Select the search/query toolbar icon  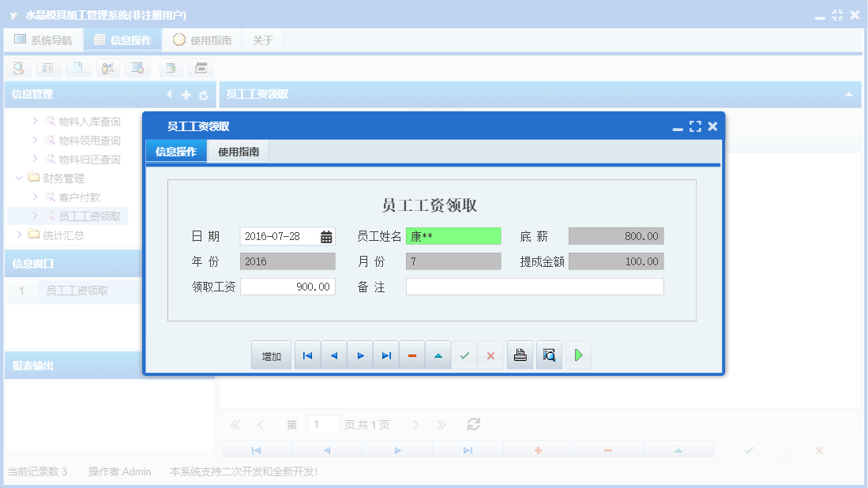[17, 68]
